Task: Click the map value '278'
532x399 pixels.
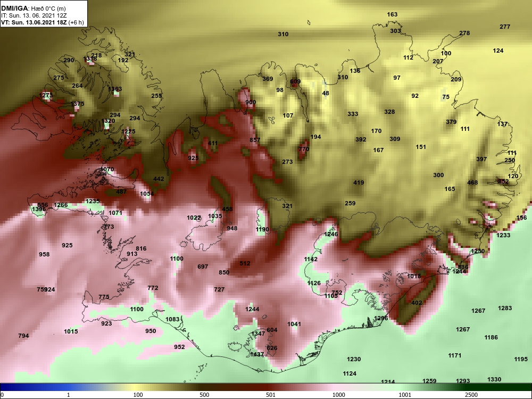Action: click(x=464, y=33)
